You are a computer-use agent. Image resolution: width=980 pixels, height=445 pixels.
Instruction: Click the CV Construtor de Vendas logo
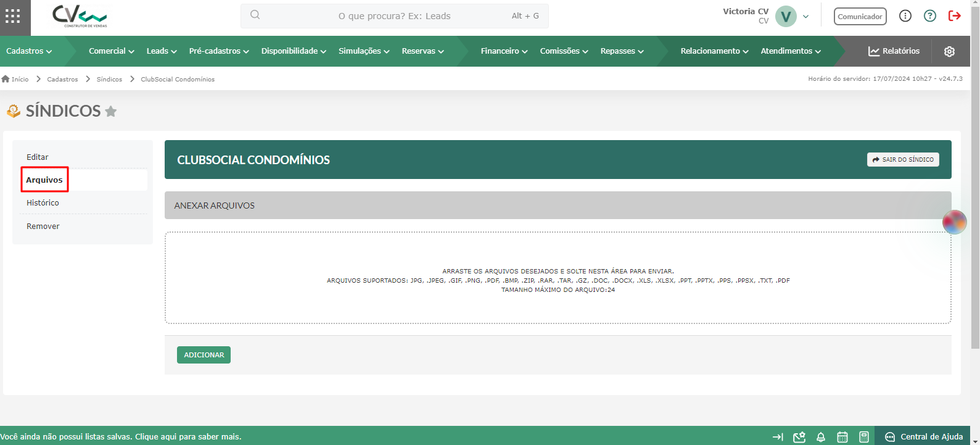coord(80,16)
